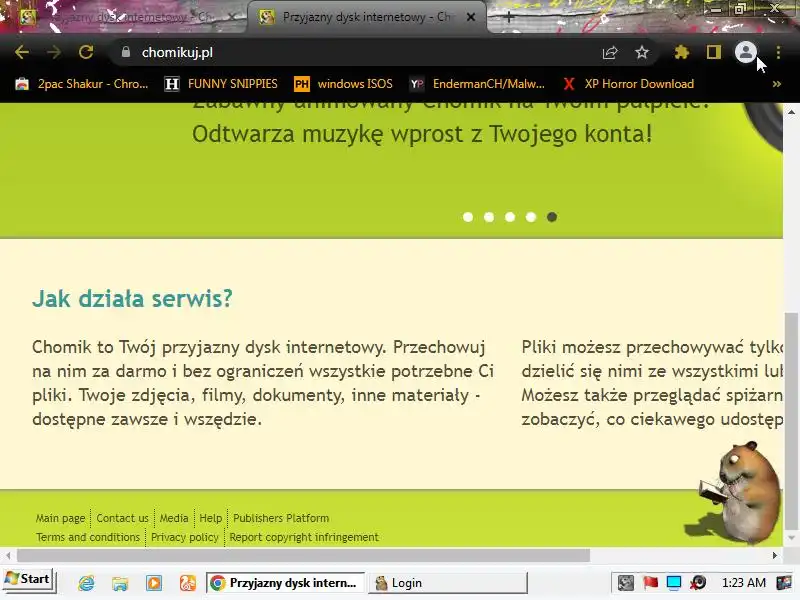Image resolution: width=800 pixels, height=600 pixels.
Task: Open the Windows Start menu
Action: [28, 579]
